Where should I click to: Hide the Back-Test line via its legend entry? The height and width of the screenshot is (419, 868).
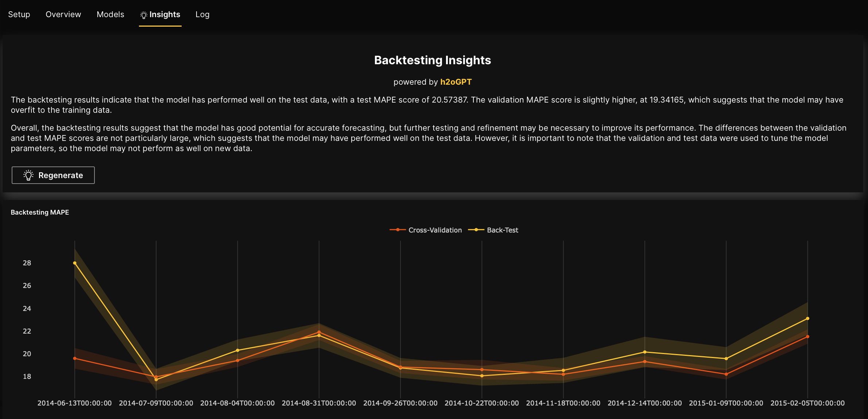click(x=503, y=230)
